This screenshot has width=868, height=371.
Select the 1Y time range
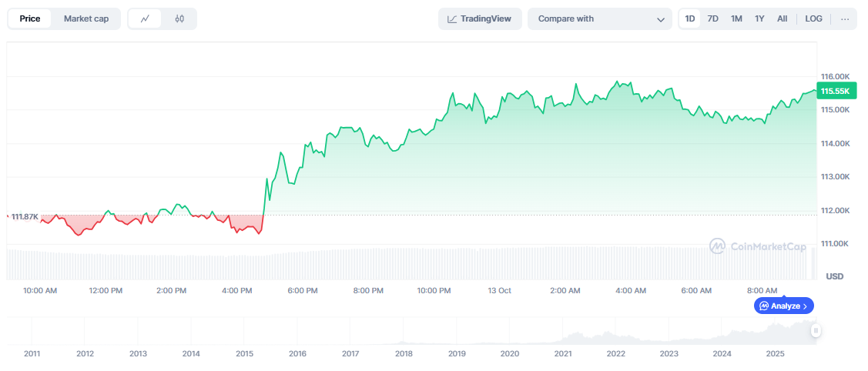click(759, 18)
